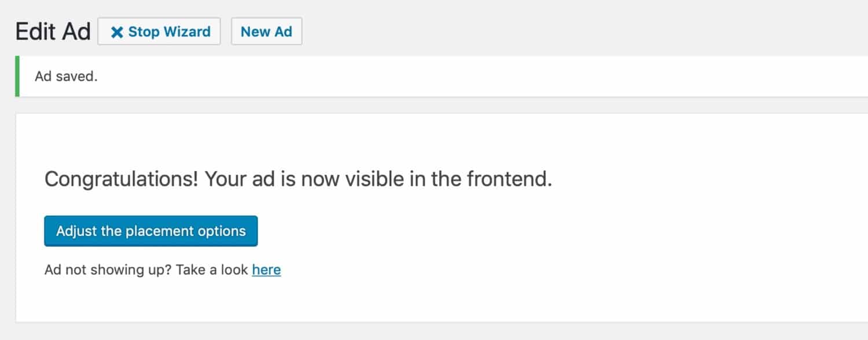The width and height of the screenshot is (868, 340).
Task: Click the Edit Ad page heading
Action: [52, 30]
